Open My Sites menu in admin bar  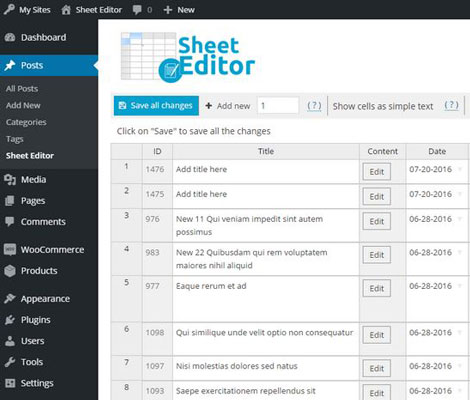point(27,10)
